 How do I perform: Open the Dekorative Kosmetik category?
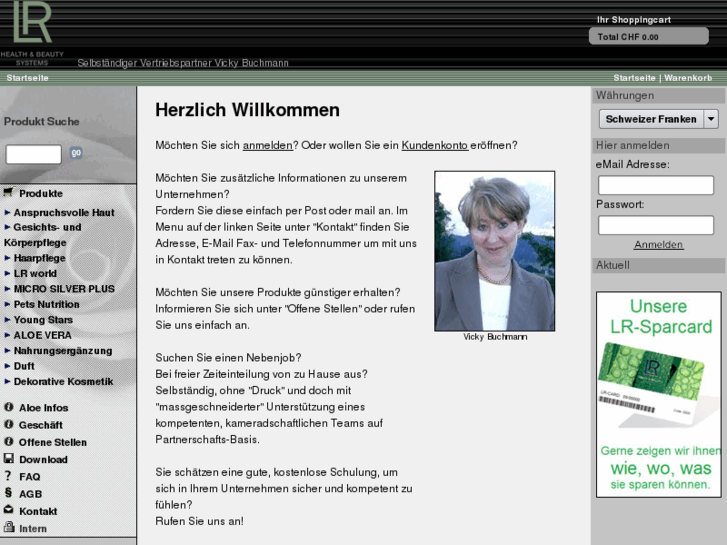tap(64, 381)
